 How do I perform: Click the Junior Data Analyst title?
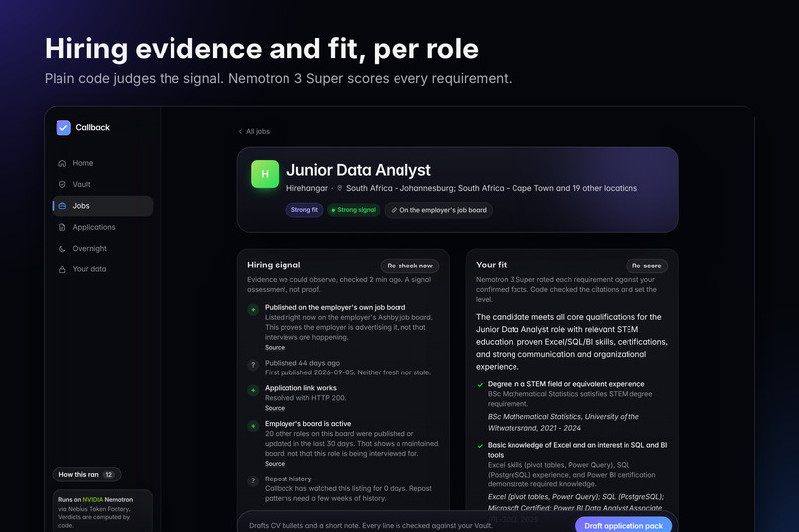click(359, 170)
